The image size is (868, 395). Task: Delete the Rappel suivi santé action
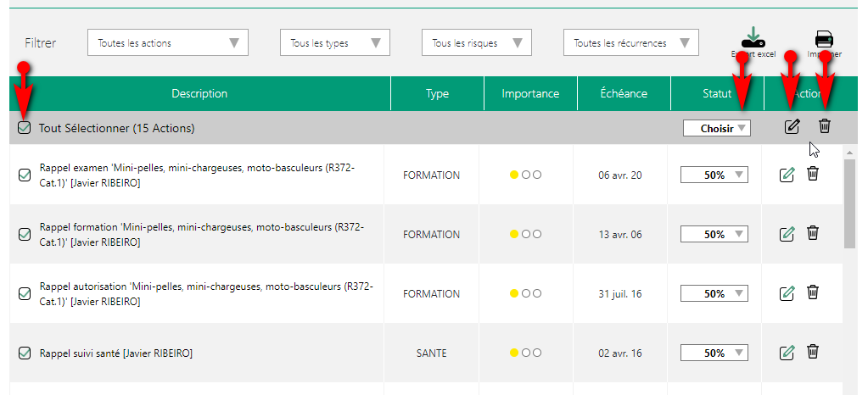click(x=813, y=352)
